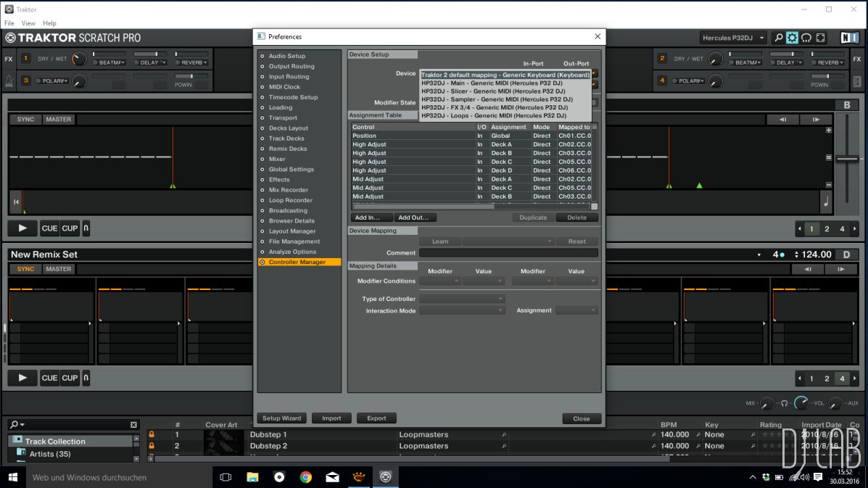
Task: Clear the browser search with X icon
Action: coord(133,425)
